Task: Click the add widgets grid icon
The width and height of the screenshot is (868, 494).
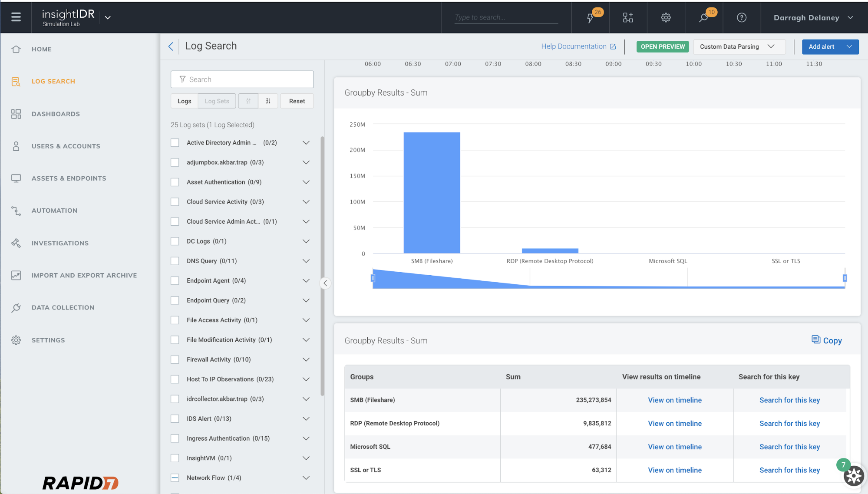Action: coord(628,18)
